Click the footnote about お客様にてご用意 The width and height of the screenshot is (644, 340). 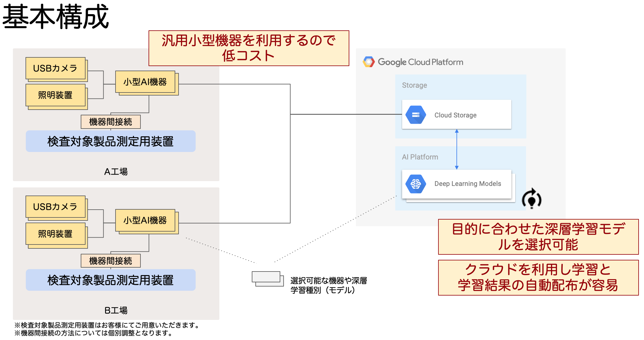[x=107, y=325]
